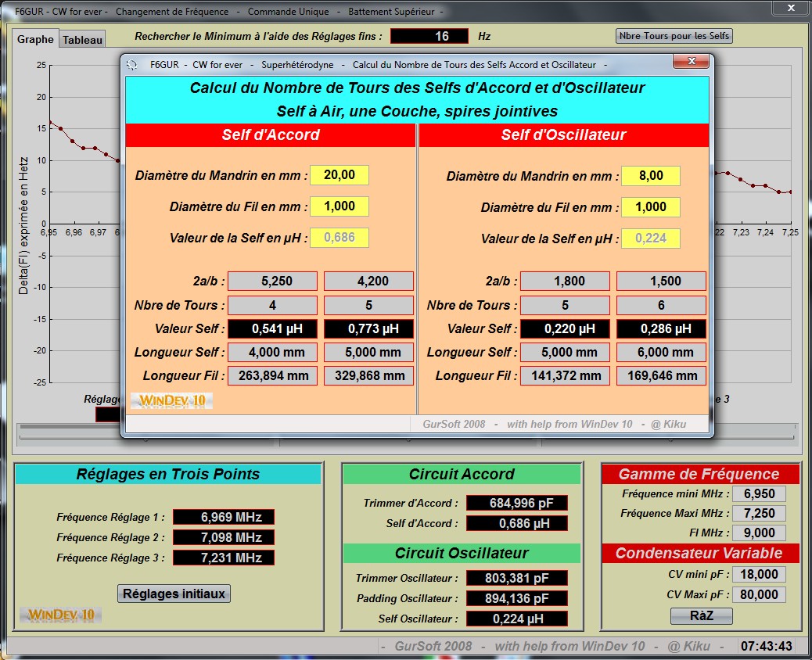The height and width of the screenshot is (660, 812).
Task: Select the FI MHz value field
Action: click(759, 533)
